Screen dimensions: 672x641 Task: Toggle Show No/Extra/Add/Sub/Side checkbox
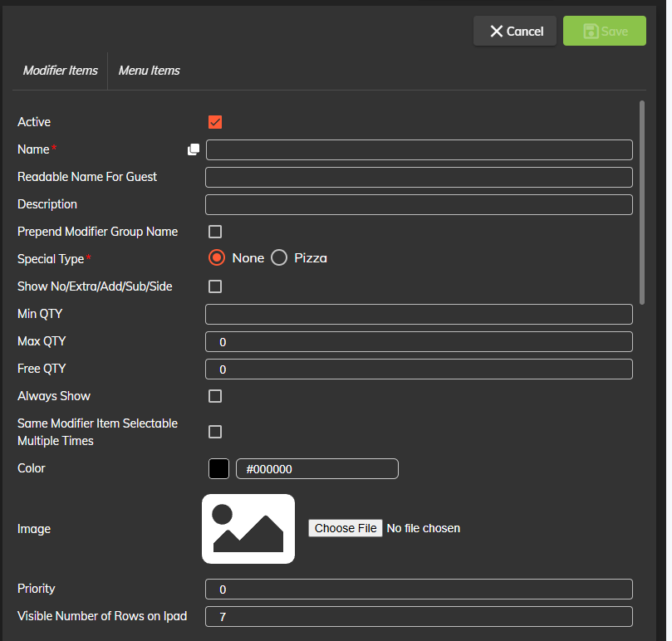pyautogui.click(x=215, y=286)
